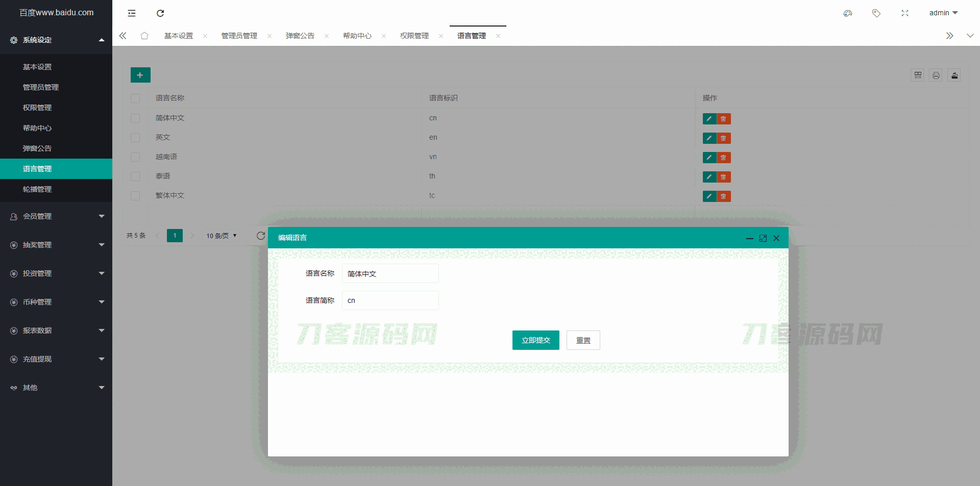Select all rows with the header checkbox
Screen dimensions: 980x486
pyautogui.click(x=135, y=98)
